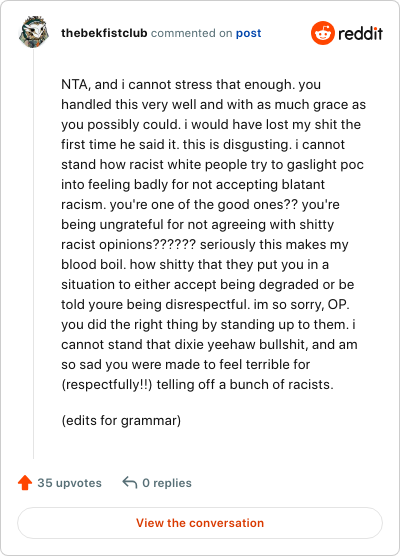Click the vertical comment thread line

(33, 254)
